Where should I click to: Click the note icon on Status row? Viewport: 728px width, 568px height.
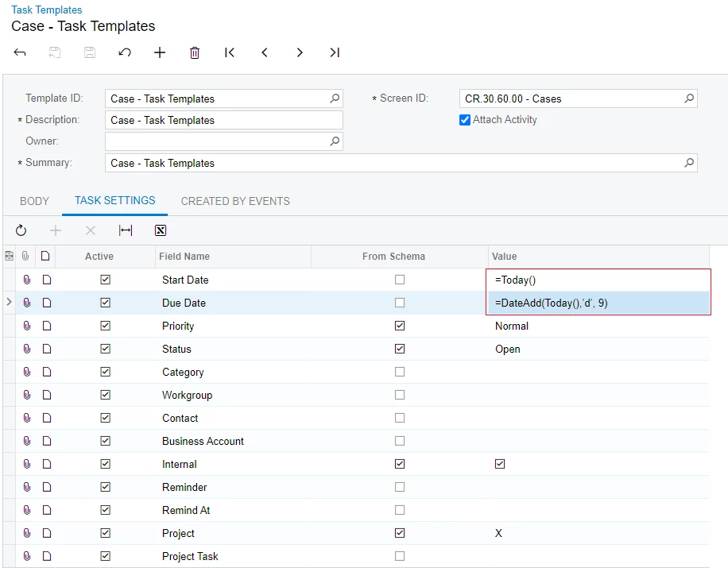tap(46, 349)
